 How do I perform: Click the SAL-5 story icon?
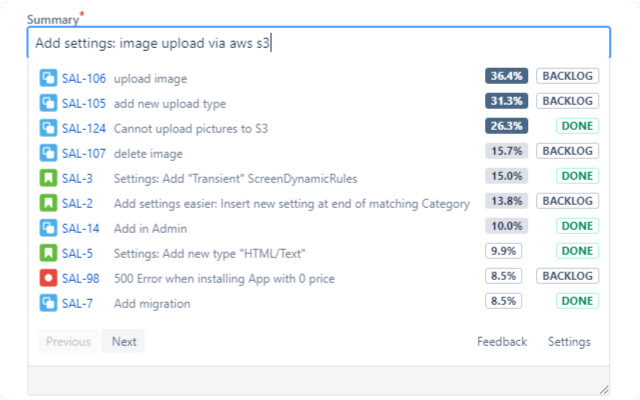[x=48, y=251]
